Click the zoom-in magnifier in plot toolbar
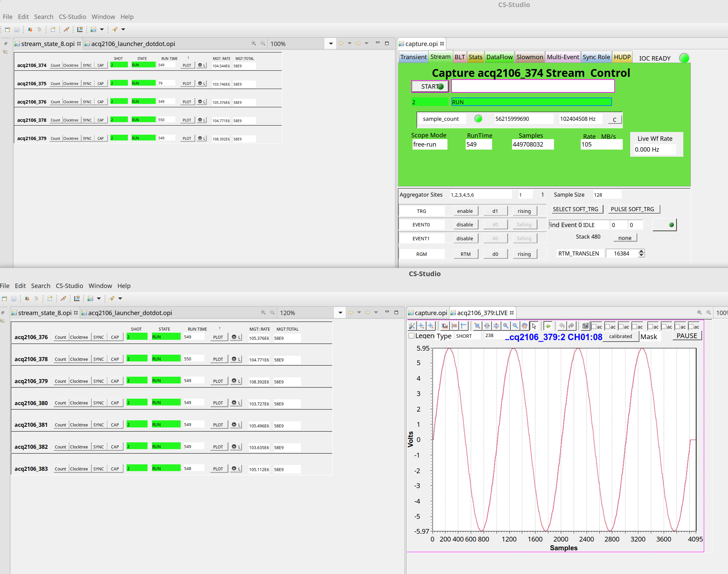Screen dimensions: 728x574 506,326
